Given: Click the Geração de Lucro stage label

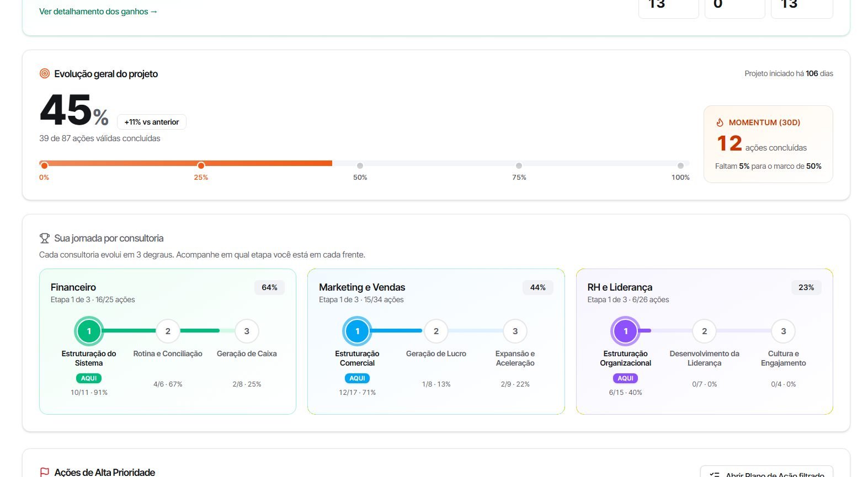Looking at the screenshot, I should tap(436, 353).
